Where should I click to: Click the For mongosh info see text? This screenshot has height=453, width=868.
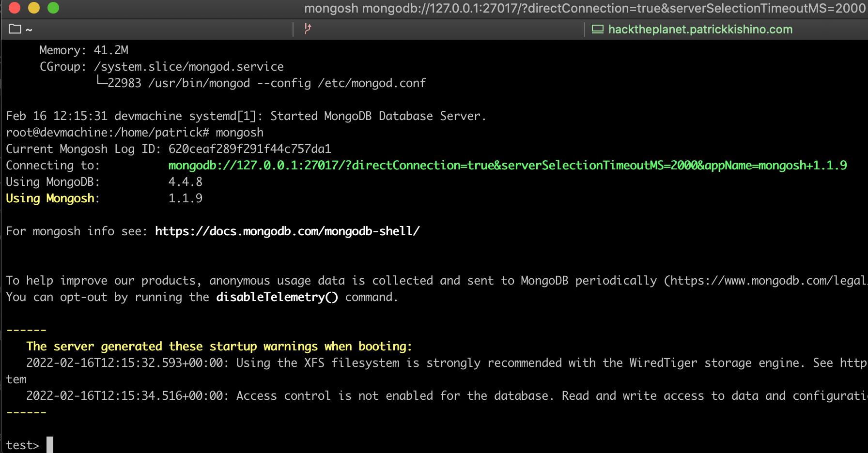tap(77, 231)
